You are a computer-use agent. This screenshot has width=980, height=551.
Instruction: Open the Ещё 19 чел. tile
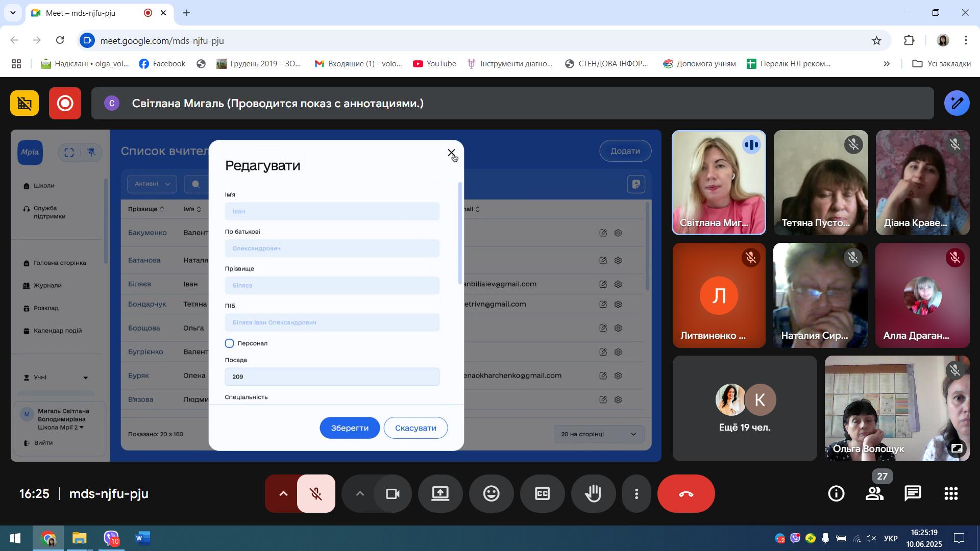point(745,408)
